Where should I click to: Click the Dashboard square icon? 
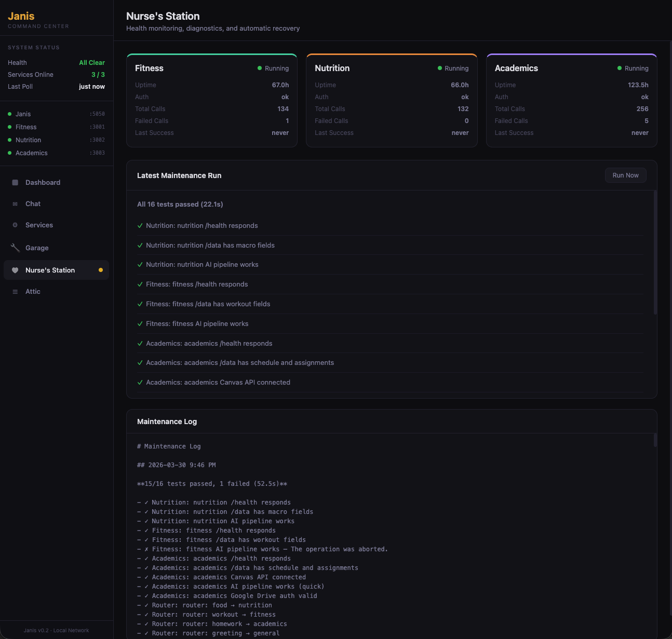(15, 183)
